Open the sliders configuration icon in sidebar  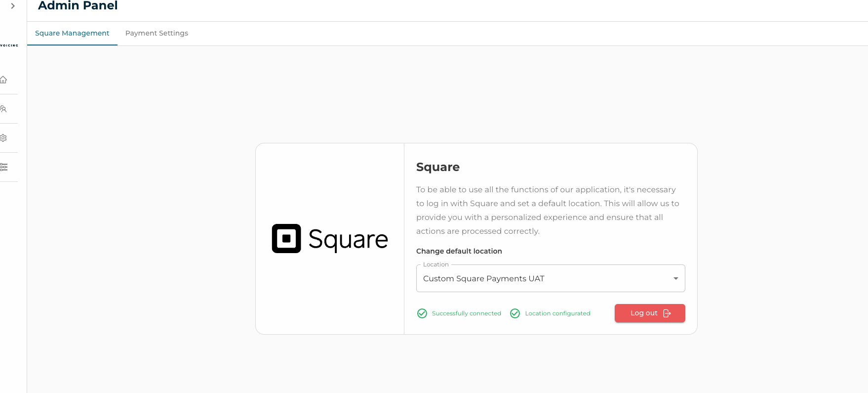3,167
